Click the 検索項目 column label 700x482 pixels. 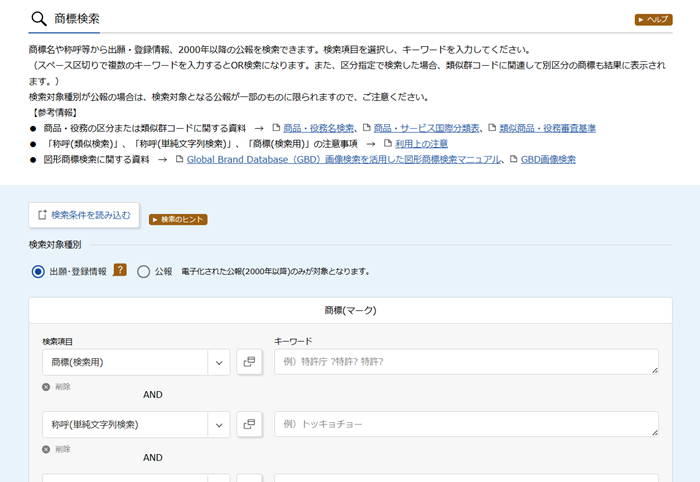click(58, 342)
